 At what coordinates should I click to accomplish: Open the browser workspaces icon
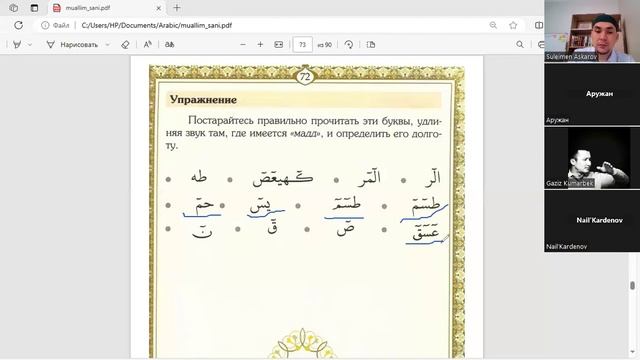coord(13,8)
